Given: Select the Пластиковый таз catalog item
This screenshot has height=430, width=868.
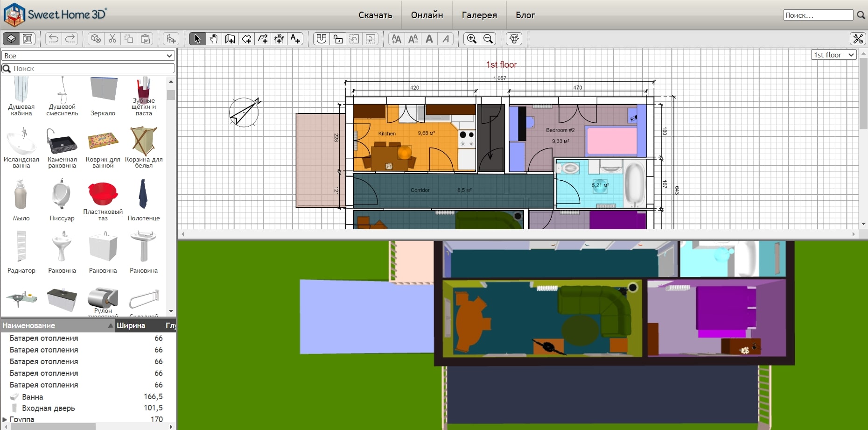Looking at the screenshot, I should [x=103, y=200].
